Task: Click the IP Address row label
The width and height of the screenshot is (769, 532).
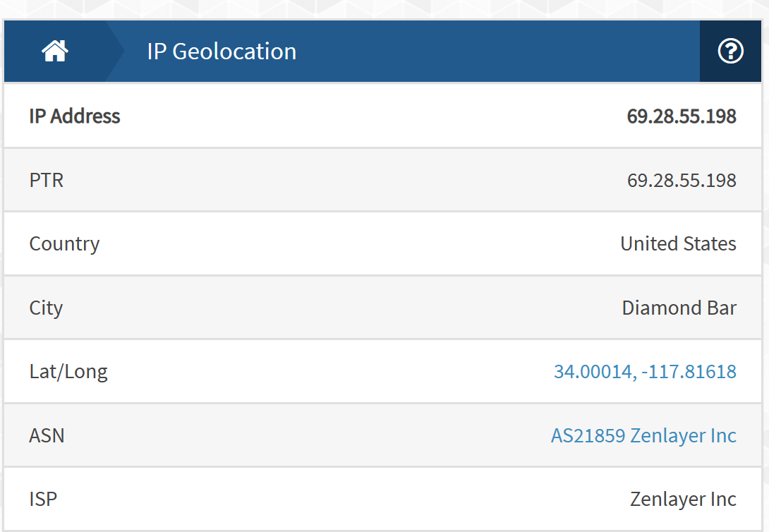Action: pos(75,116)
